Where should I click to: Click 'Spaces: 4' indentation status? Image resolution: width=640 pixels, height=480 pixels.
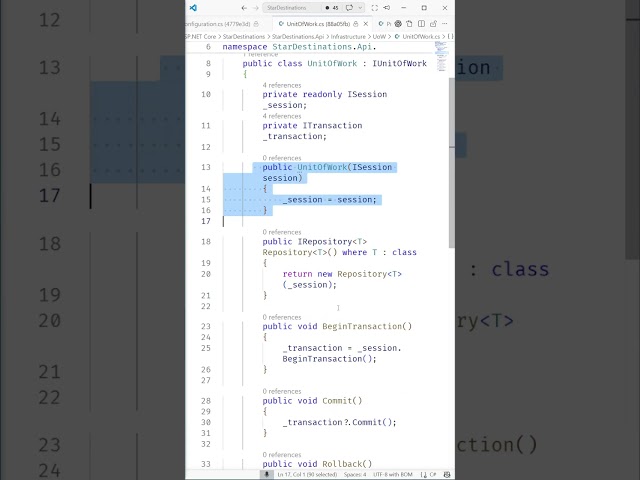click(355, 474)
